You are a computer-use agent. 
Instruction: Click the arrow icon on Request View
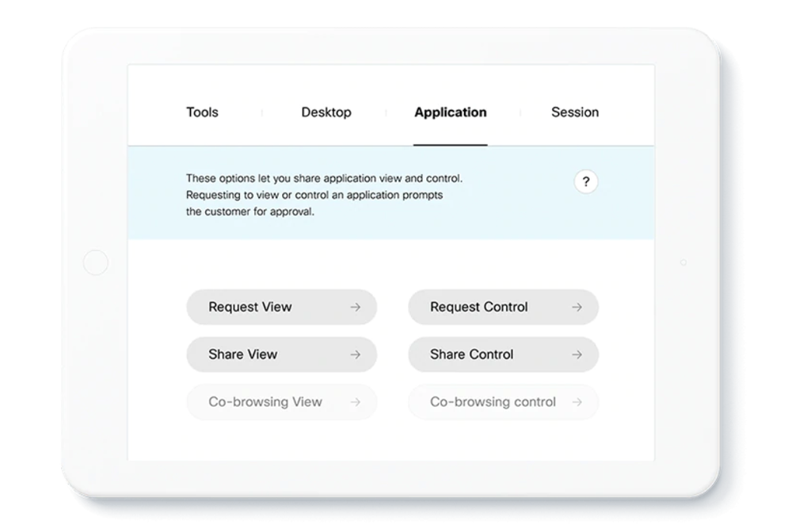355,307
